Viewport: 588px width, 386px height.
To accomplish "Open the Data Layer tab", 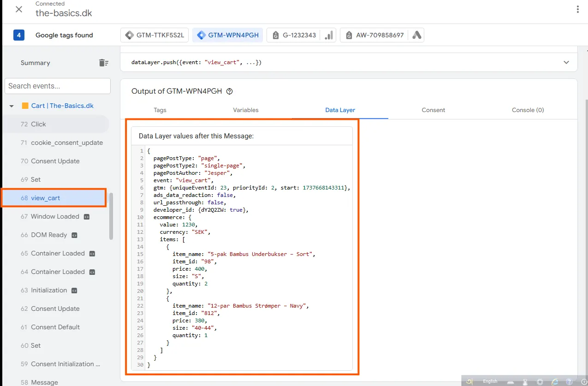I will [x=340, y=110].
